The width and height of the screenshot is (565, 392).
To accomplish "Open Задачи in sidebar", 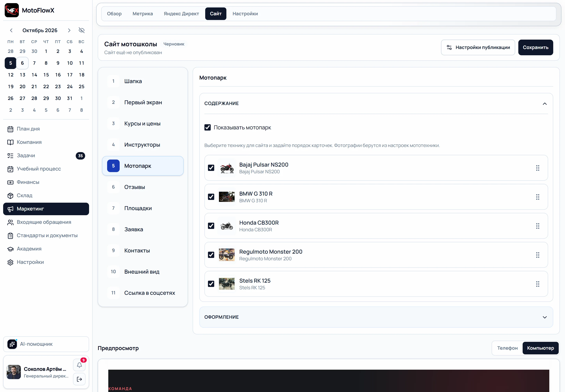I will [46, 155].
